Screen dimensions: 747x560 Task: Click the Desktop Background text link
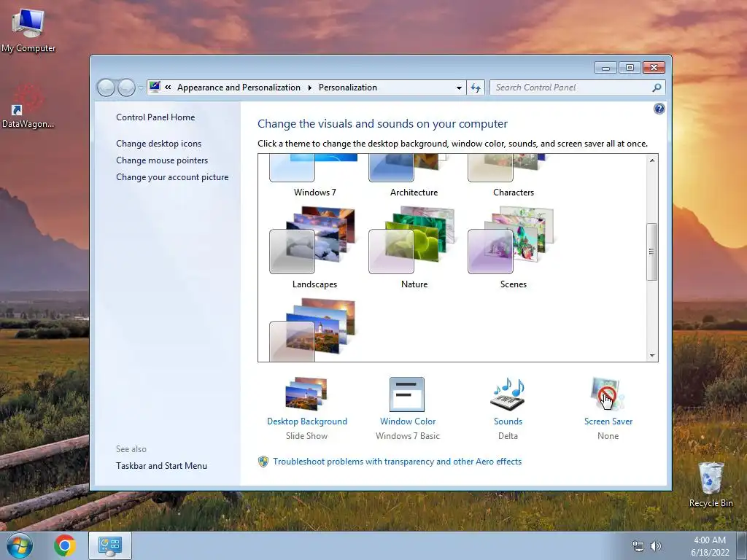[x=307, y=421]
